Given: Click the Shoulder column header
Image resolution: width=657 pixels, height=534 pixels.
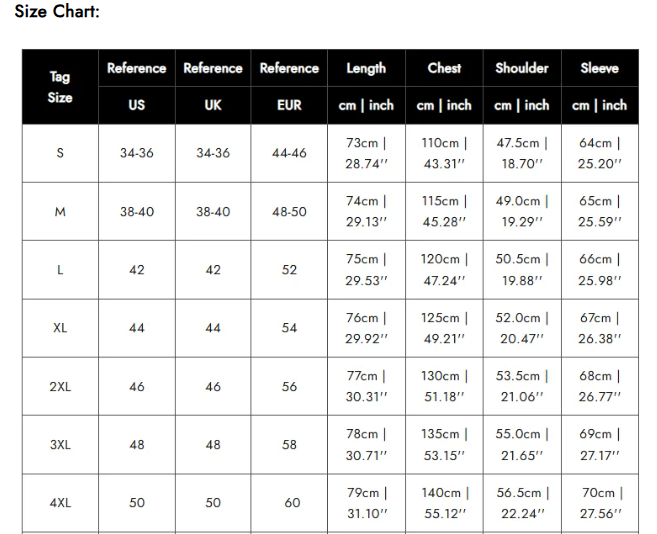Looking at the screenshot, I should 522,68.
